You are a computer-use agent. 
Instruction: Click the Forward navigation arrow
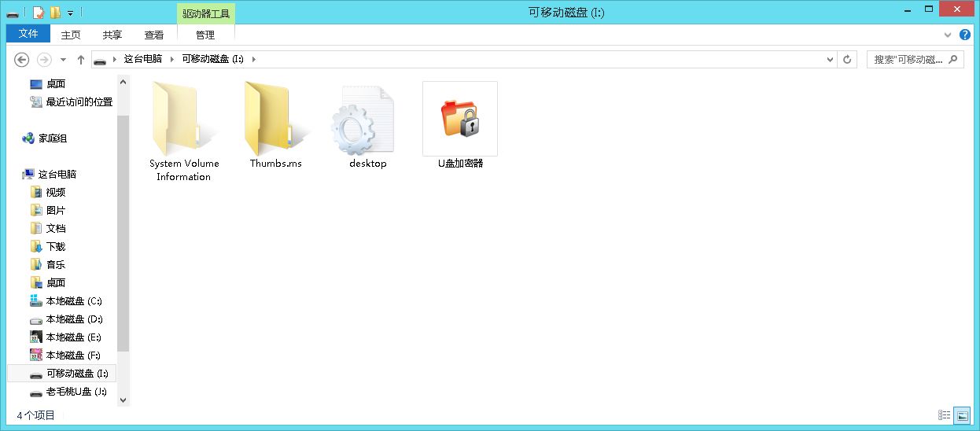coord(44,59)
